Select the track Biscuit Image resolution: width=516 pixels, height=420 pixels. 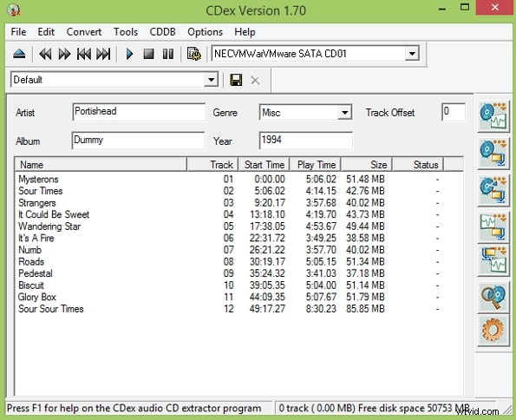pyautogui.click(x=31, y=285)
